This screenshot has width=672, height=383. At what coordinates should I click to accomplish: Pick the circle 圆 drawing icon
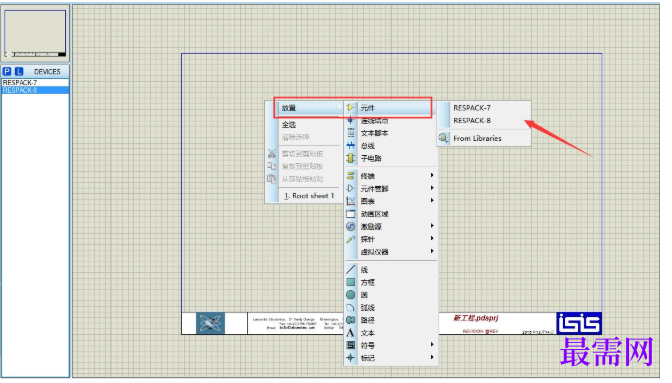[x=351, y=295]
